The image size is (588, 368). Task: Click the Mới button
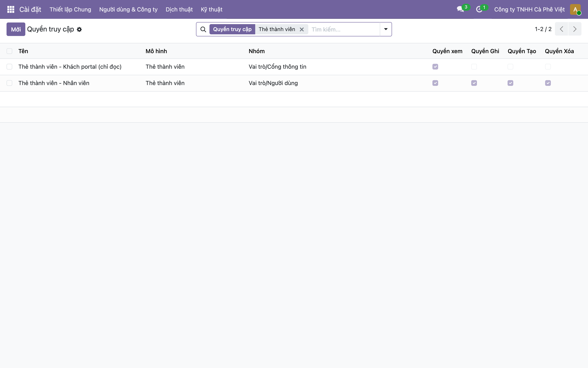tap(16, 29)
